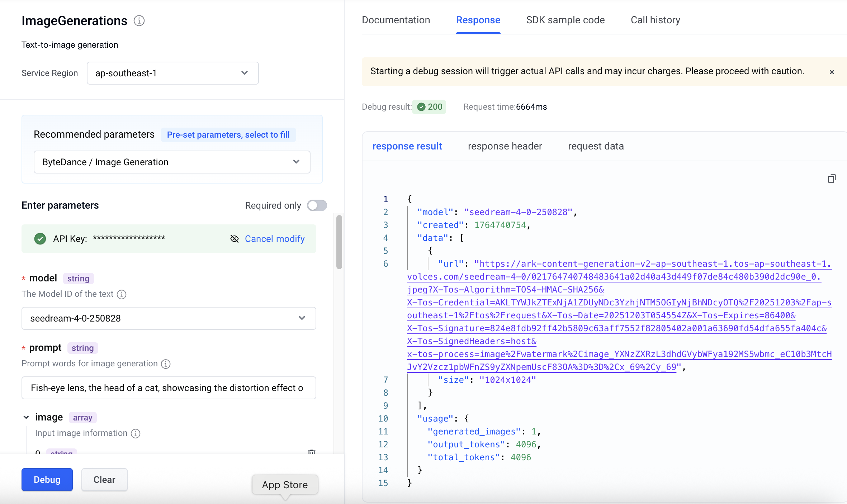
Task: Click the hide API key eye icon
Action: 235,239
